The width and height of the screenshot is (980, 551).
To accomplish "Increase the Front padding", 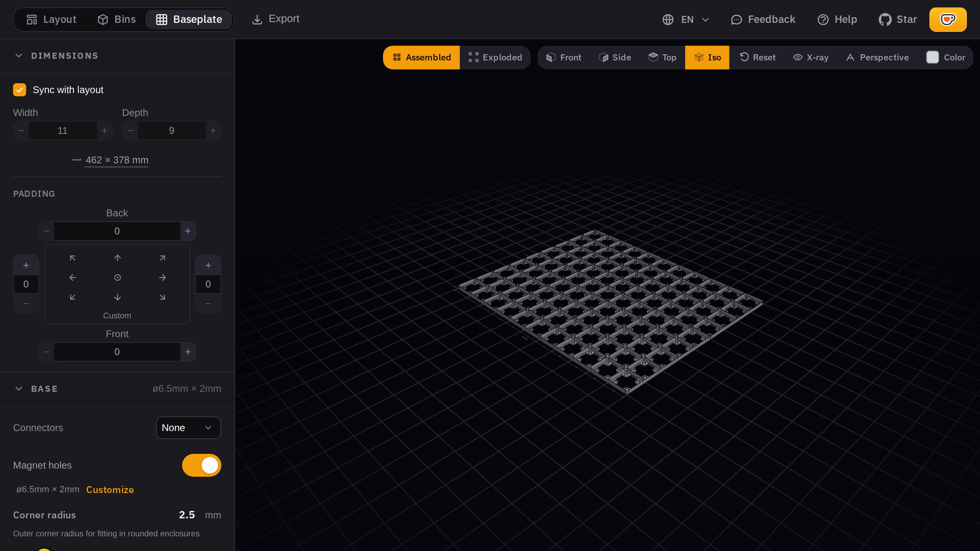I will (x=188, y=352).
